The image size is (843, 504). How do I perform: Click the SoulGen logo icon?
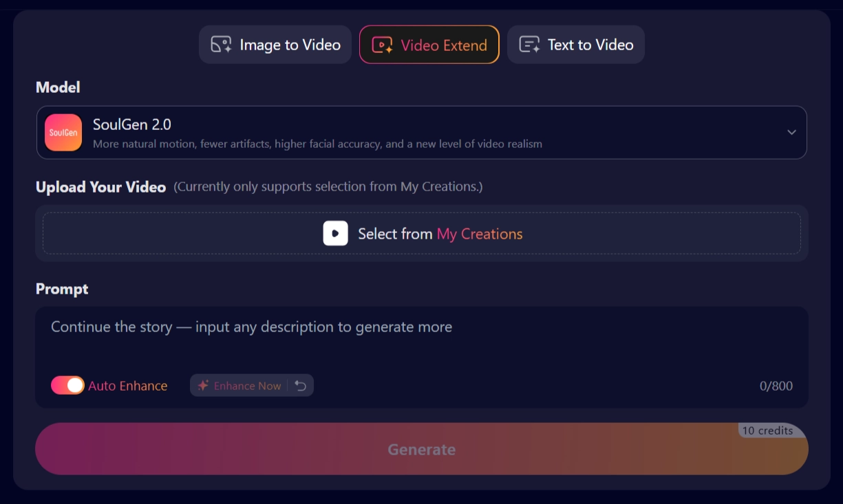(x=63, y=133)
